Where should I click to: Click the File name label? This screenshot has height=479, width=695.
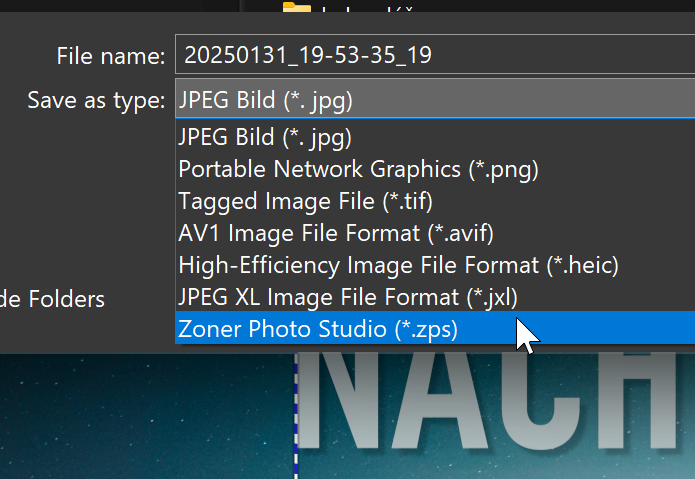tap(111, 56)
